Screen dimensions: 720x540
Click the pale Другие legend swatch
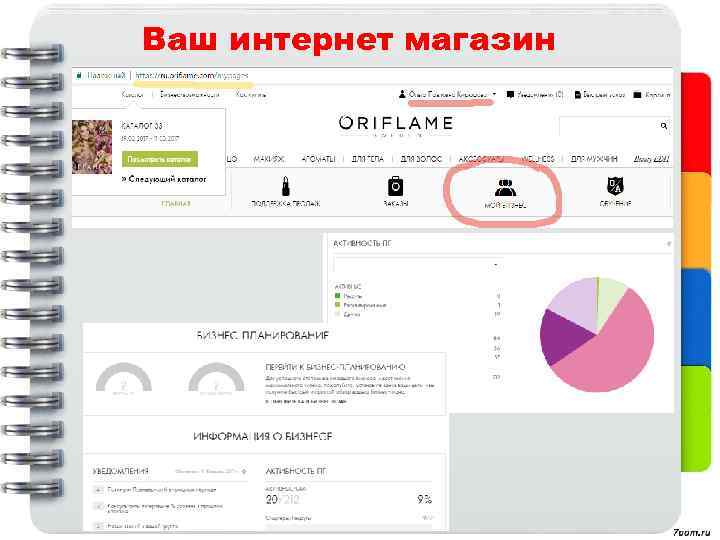338,315
